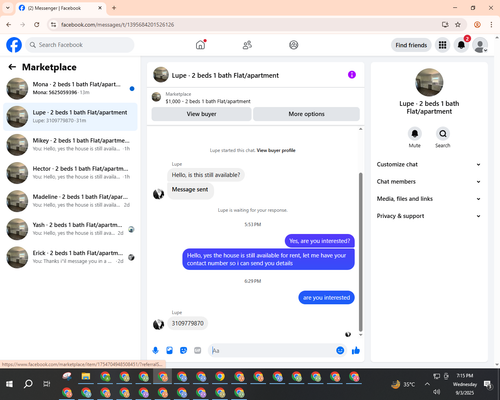This screenshot has height=400, width=500.
Task: Expand the Privacy & support section
Action: click(429, 216)
